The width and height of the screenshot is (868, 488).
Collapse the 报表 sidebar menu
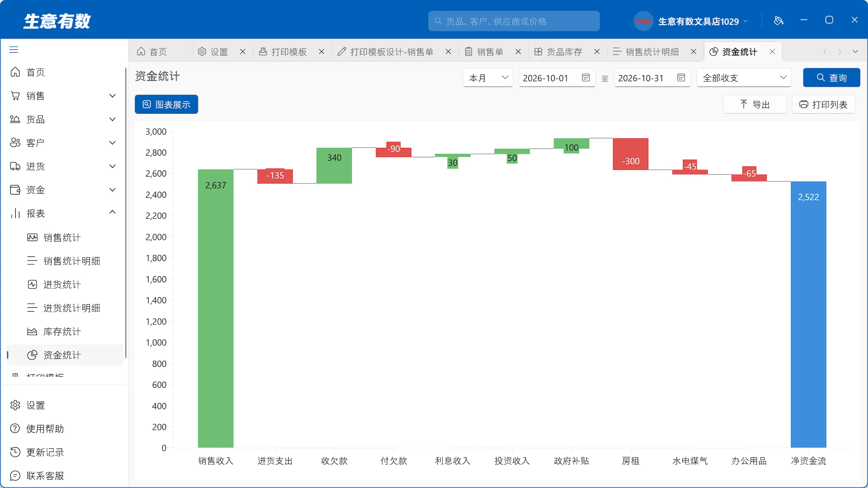pyautogui.click(x=64, y=213)
